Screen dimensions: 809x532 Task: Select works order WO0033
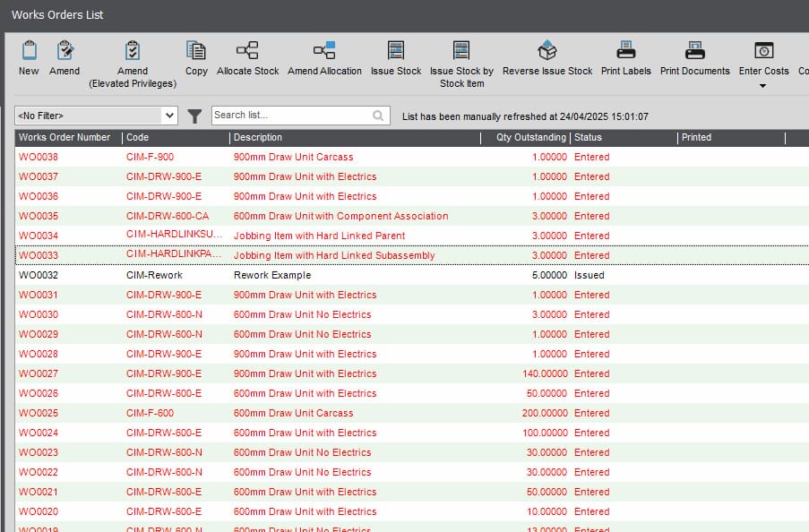point(39,255)
